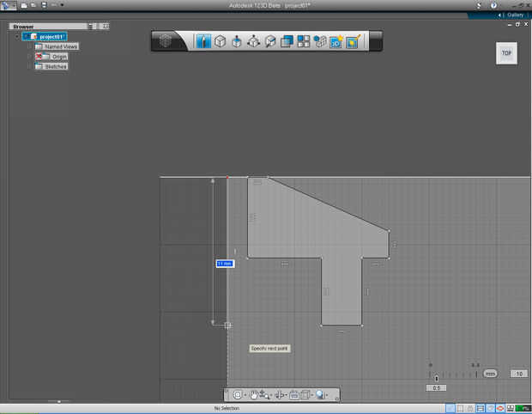
Task: Select Named Views in the Browser
Action: (60, 46)
